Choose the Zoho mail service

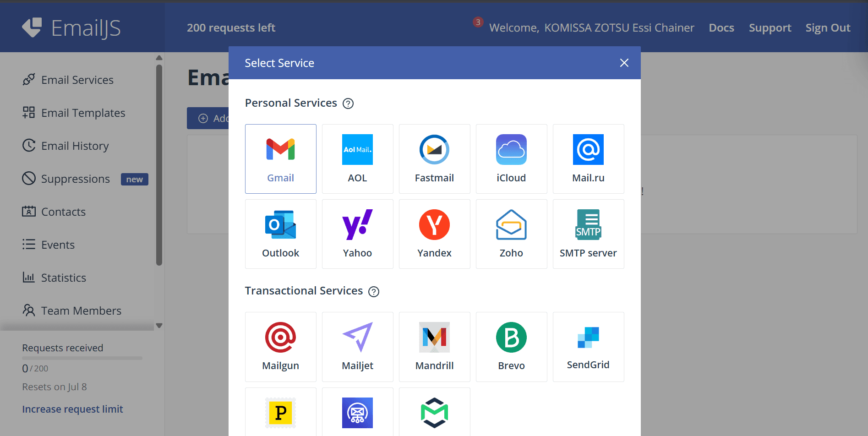(x=511, y=234)
